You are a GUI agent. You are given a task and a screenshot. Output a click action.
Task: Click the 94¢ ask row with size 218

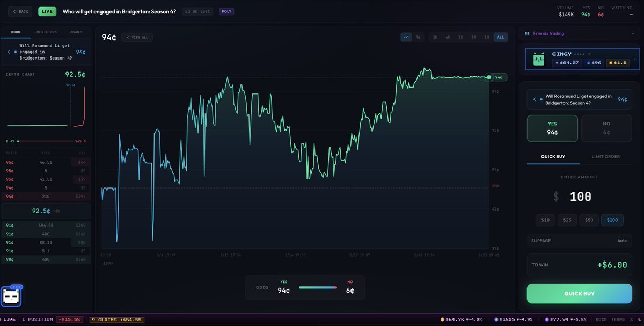click(45, 197)
